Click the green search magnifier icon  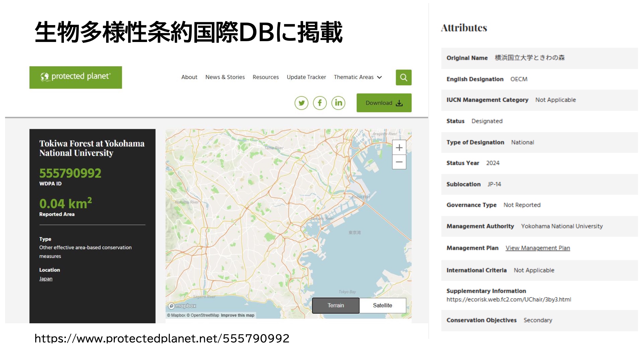tap(403, 77)
